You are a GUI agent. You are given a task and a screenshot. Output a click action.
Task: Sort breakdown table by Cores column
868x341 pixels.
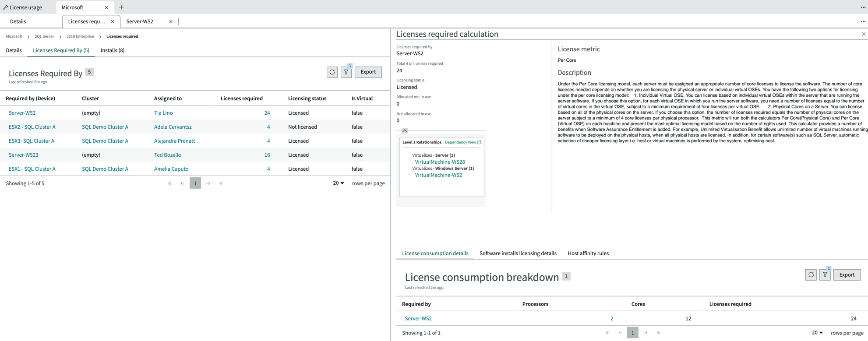638,304
